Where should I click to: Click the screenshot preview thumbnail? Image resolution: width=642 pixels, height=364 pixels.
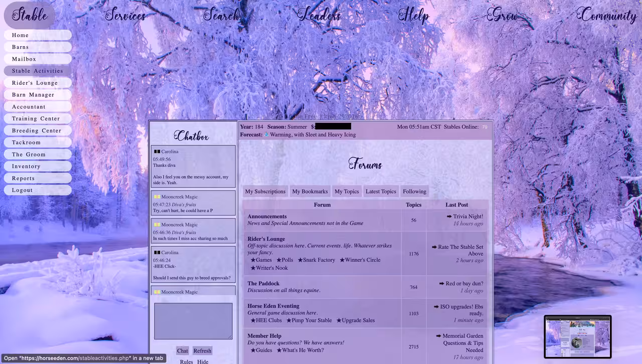pos(578,337)
